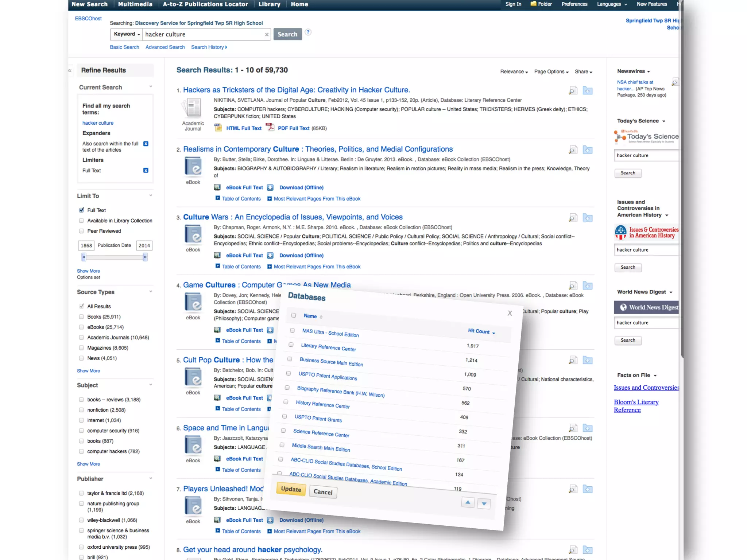This screenshot has height=560, width=747.
Task: Open PDF Full Text icon for result 1
Action: coord(270,128)
